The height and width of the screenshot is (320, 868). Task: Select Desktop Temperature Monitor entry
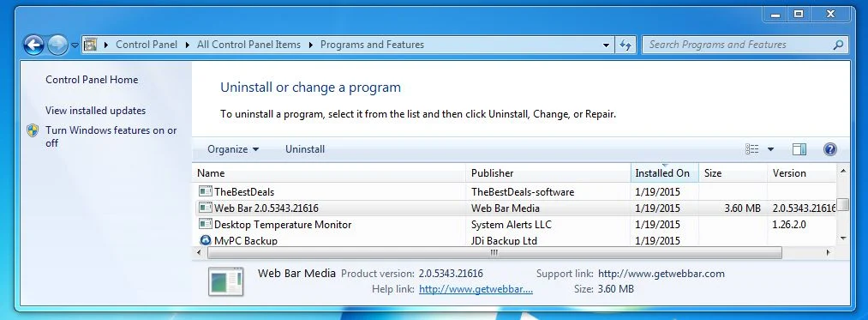click(x=515, y=225)
